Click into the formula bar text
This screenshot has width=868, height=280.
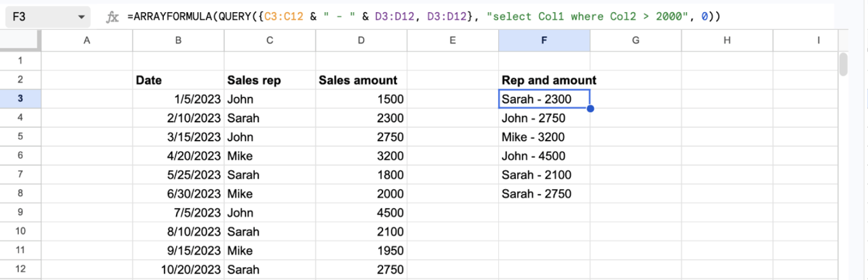point(424,17)
